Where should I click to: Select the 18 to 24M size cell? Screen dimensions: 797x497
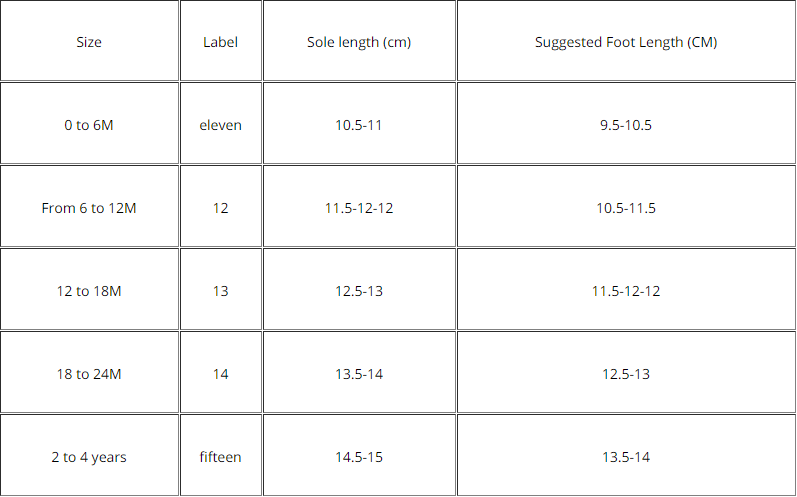(x=89, y=374)
